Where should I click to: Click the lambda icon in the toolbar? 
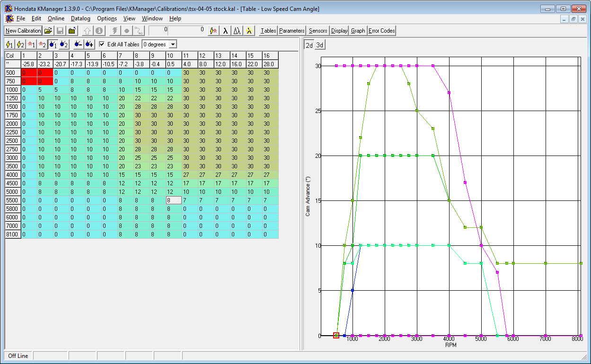click(226, 31)
